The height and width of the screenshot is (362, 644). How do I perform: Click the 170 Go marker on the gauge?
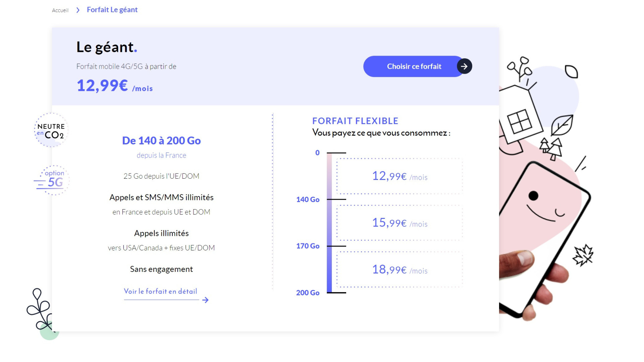(308, 246)
